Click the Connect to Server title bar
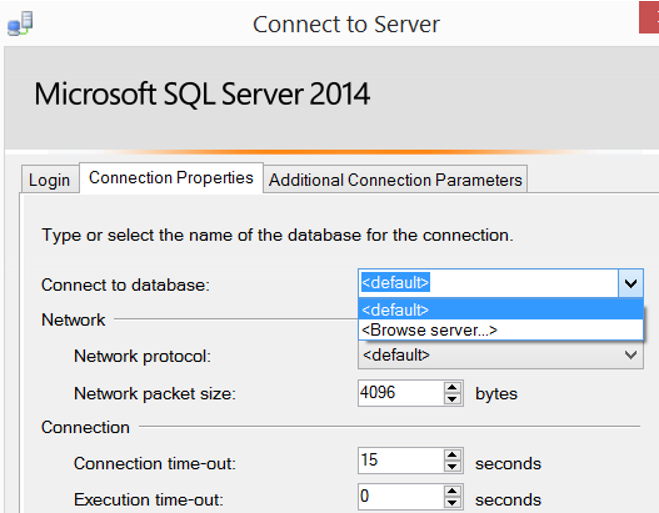 coord(346,24)
